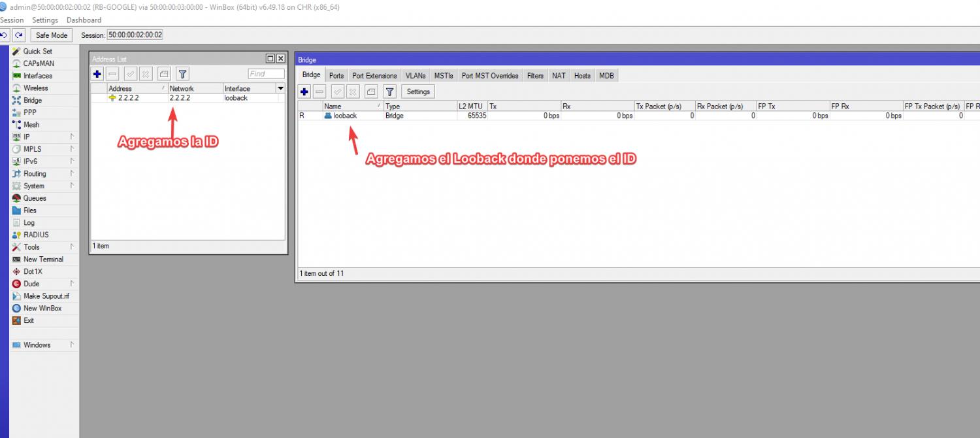
Task: Click the redo arrow icon in the top toolbar
Action: tap(18, 35)
